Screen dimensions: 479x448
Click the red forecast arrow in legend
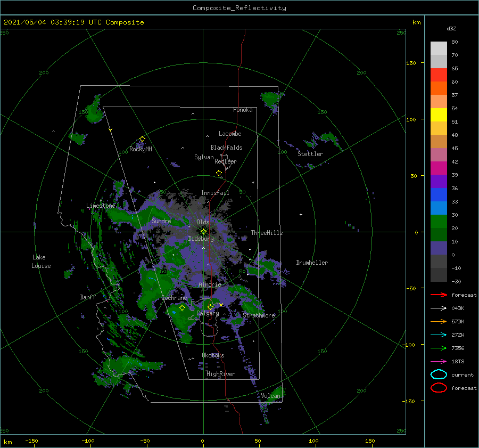tap(439, 295)
